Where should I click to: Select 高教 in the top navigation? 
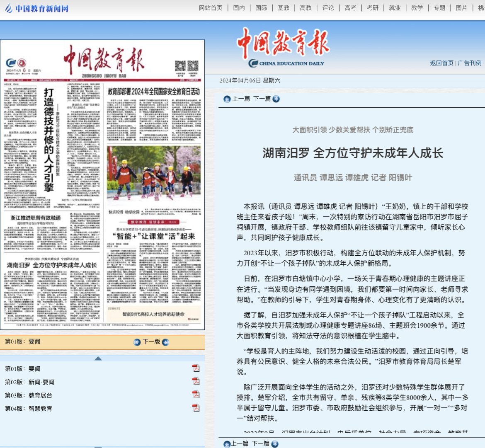tap(306, 8)
